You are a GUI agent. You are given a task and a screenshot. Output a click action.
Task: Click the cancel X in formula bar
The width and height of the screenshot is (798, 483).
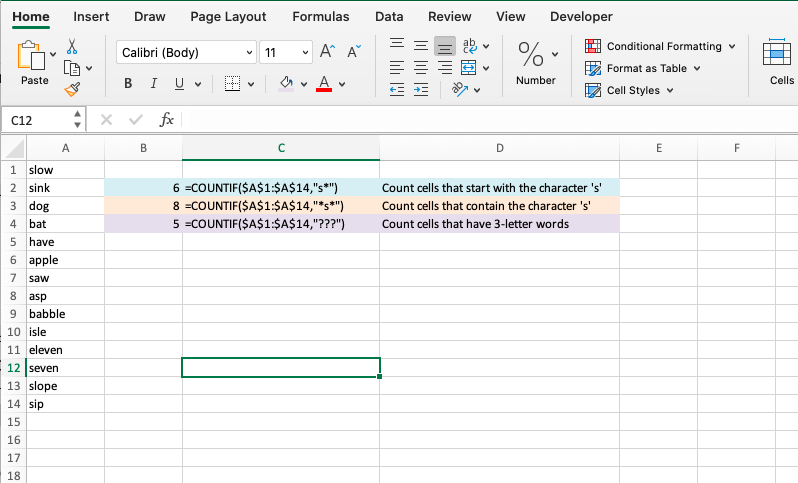(x=106, y=120)
